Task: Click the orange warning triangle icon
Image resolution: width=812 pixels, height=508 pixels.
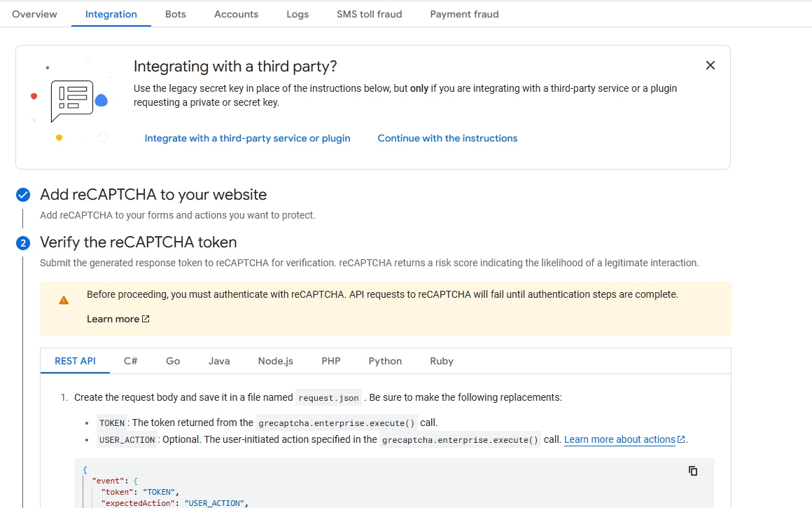Action: 64,300
